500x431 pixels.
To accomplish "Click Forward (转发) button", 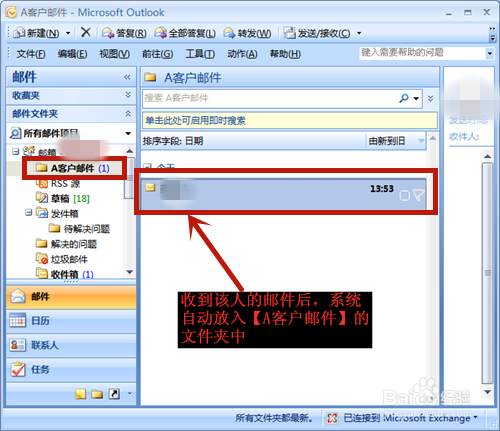I will pos(247,33).
